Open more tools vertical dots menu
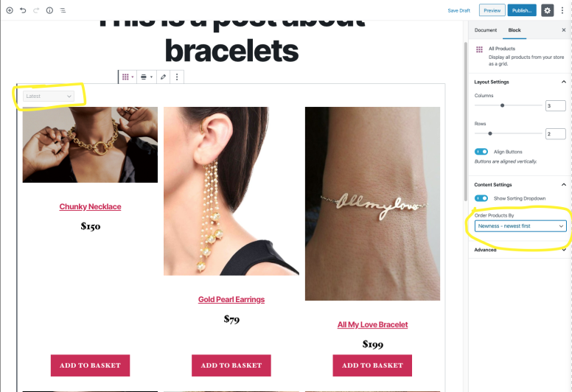Screen dimensions: 572x392 click(x=562, y=10)
